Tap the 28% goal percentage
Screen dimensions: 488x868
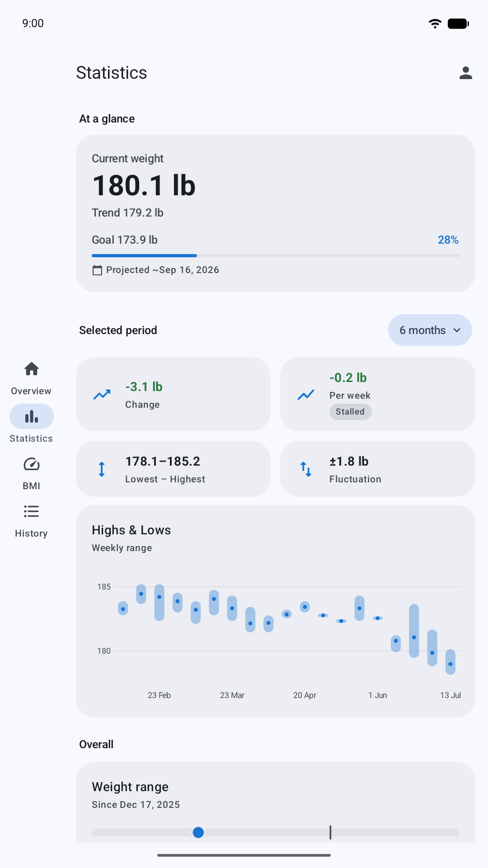click(448, 240)
